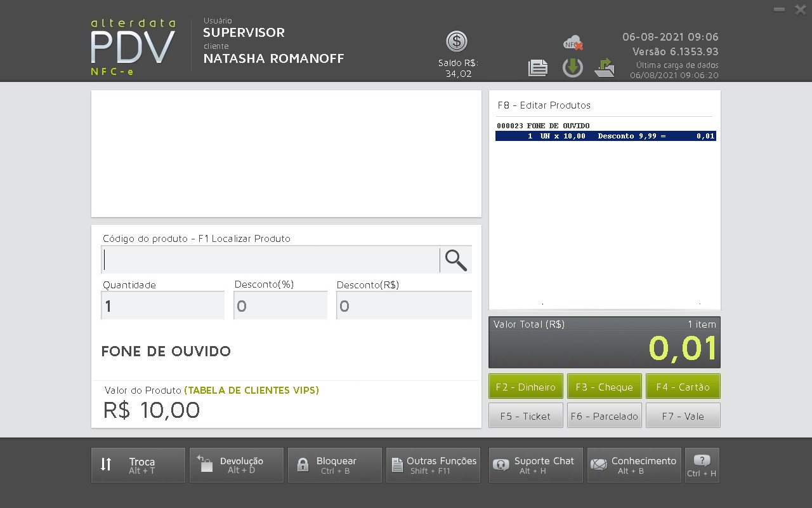
Task: Click the data export icon in header
Action: coord(605,67)
